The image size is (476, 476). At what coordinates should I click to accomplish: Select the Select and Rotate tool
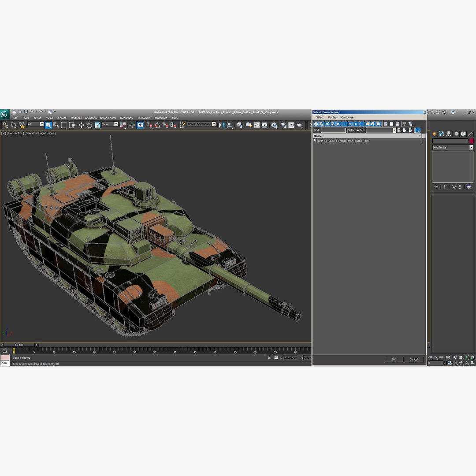click(89, 125)
